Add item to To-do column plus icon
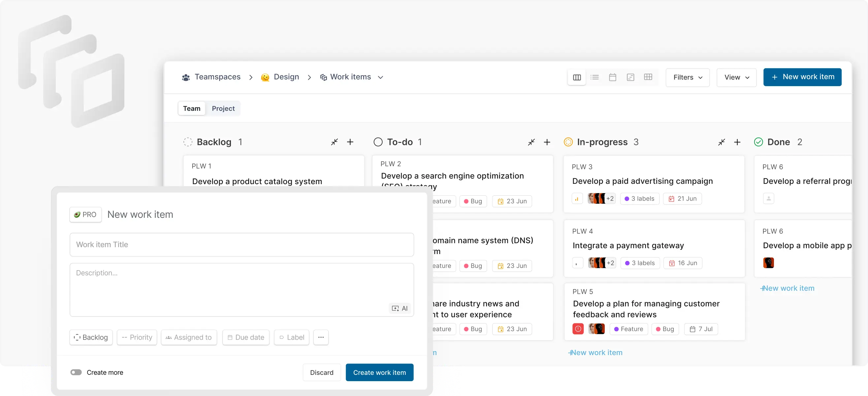The width and height of the screenshot is (868, 396). tap(547, 142)
